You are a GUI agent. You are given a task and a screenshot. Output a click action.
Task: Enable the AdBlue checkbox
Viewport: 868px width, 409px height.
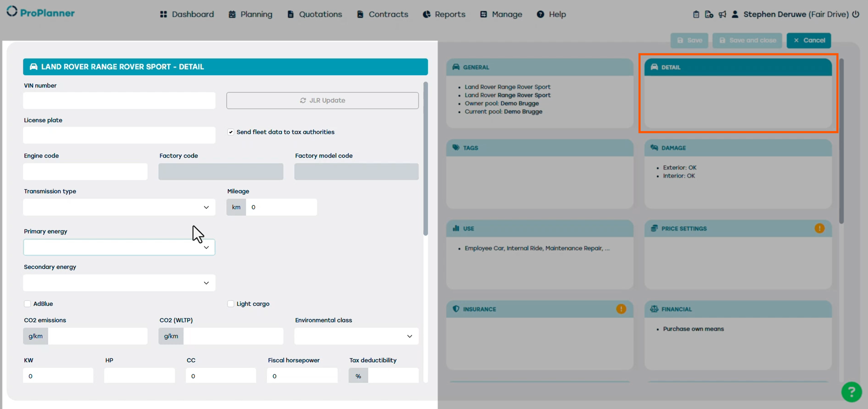coord(27,304)
